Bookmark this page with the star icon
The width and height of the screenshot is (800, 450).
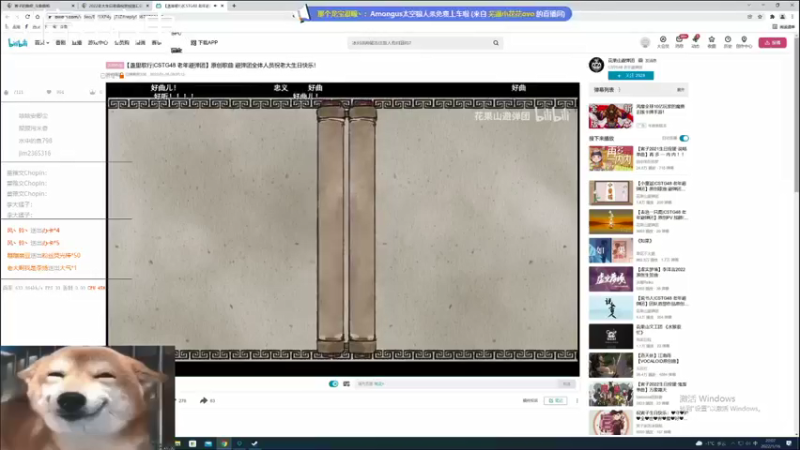760,17
